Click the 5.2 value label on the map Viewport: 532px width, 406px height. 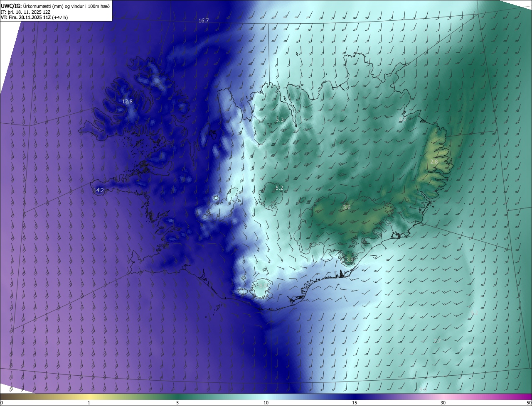pyautogui.click(x=279, y=188)
